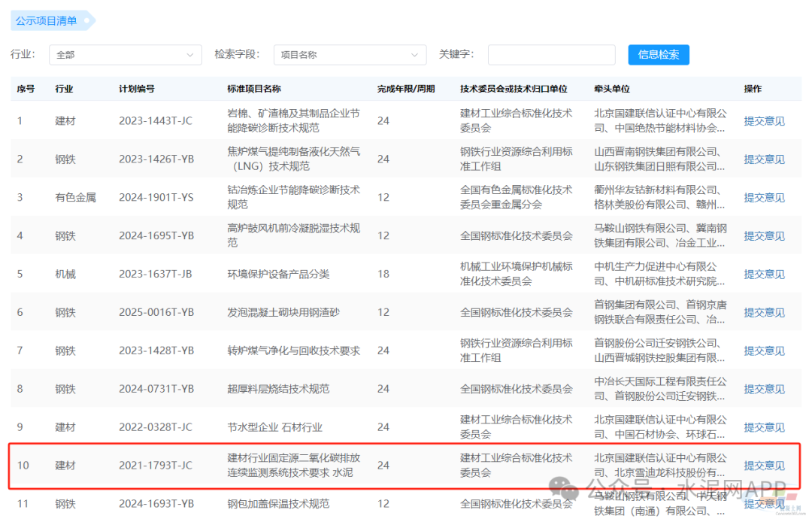Select the 公示项目清单 tab label
The width and height of the screenshot is (812, 522).
coord(47,21)
